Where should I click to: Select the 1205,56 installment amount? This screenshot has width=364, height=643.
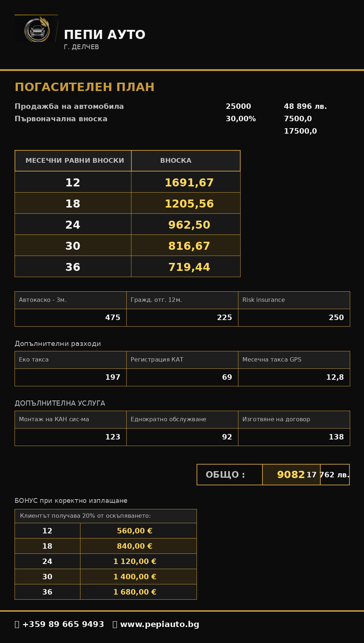coord(189,204)
